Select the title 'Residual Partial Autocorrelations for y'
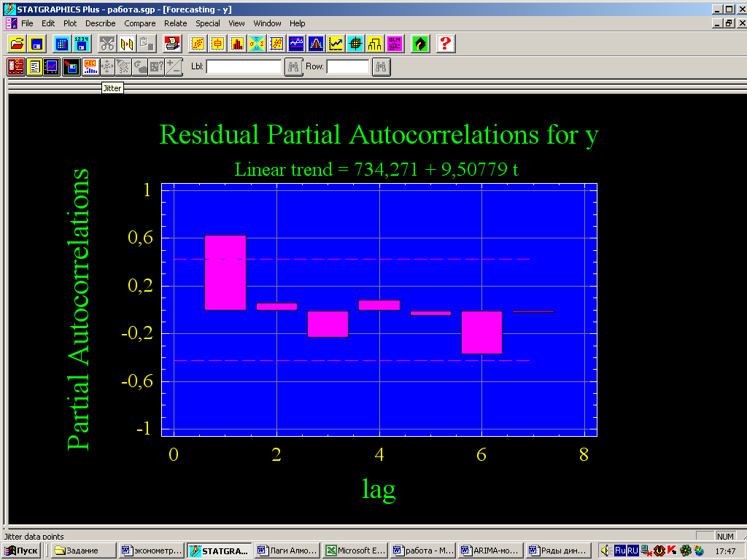Viewport: 747px width, 560px height. coord(379,134)
